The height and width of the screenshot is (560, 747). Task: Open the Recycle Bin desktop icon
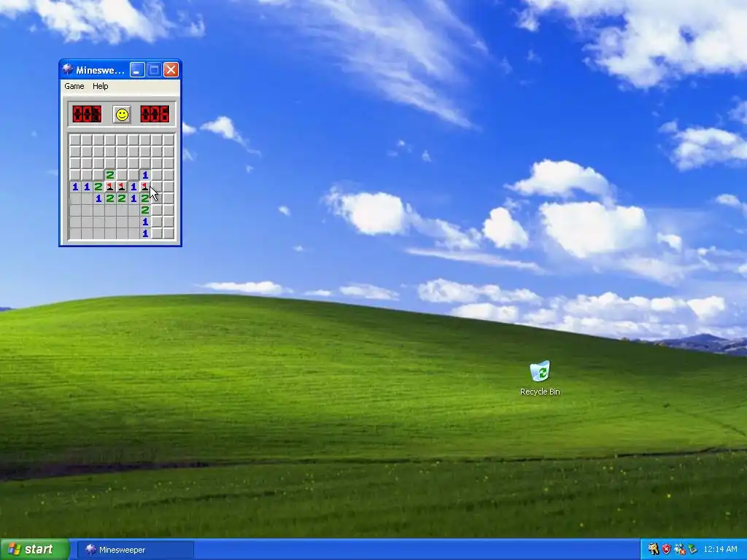point(540,378)
